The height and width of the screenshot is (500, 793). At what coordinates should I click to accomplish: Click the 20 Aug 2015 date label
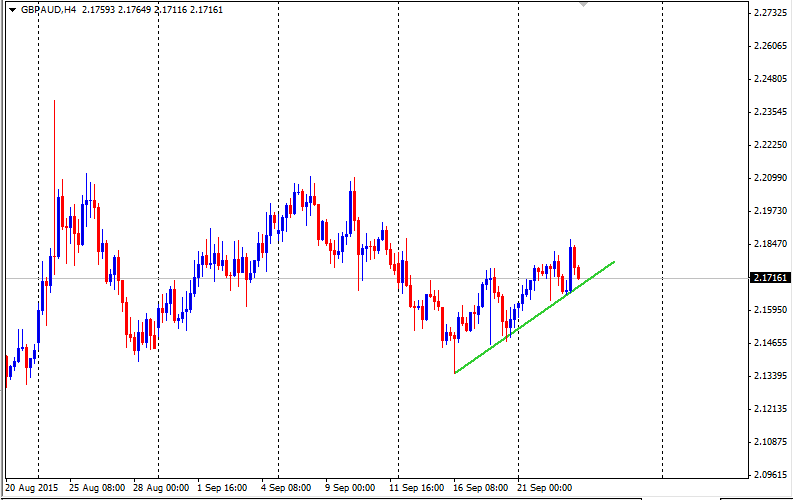point(31,488)
